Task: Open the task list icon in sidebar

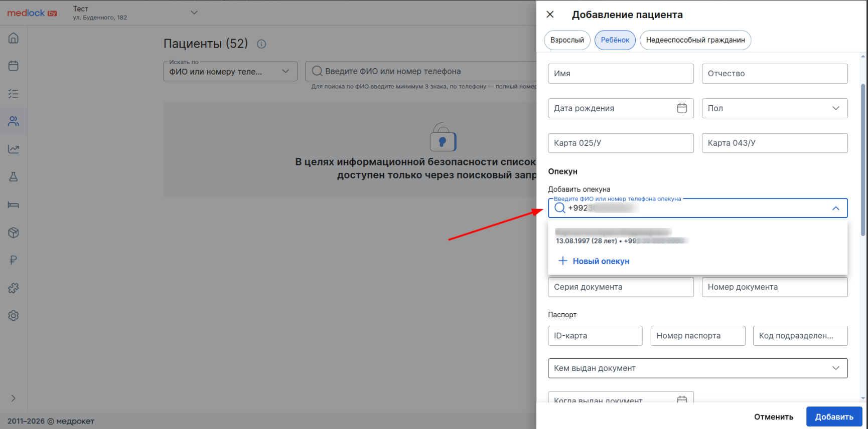Action: [14, 94]
